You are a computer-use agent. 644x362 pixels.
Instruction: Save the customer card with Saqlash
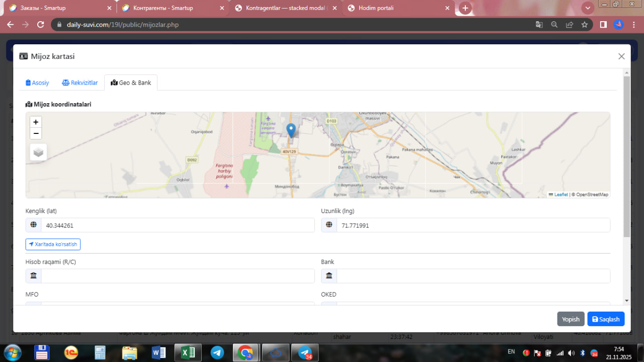pos(606,319)
